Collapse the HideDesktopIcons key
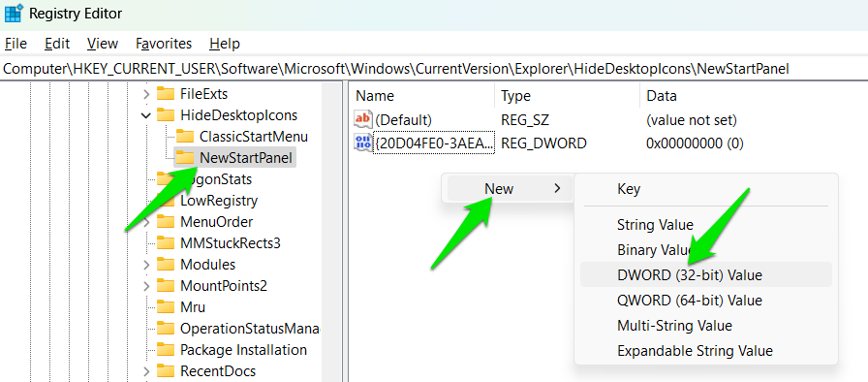The image size is (868, 382). click(146, 115)
